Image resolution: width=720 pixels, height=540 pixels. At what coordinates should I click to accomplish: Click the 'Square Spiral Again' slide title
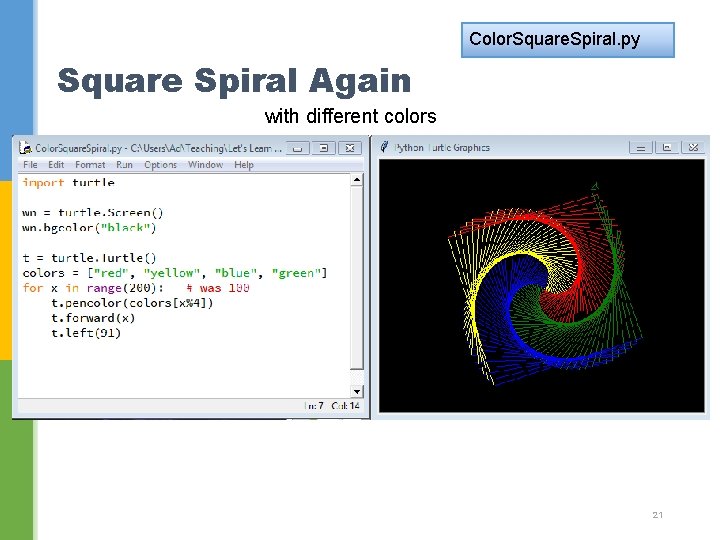[234, 81]
